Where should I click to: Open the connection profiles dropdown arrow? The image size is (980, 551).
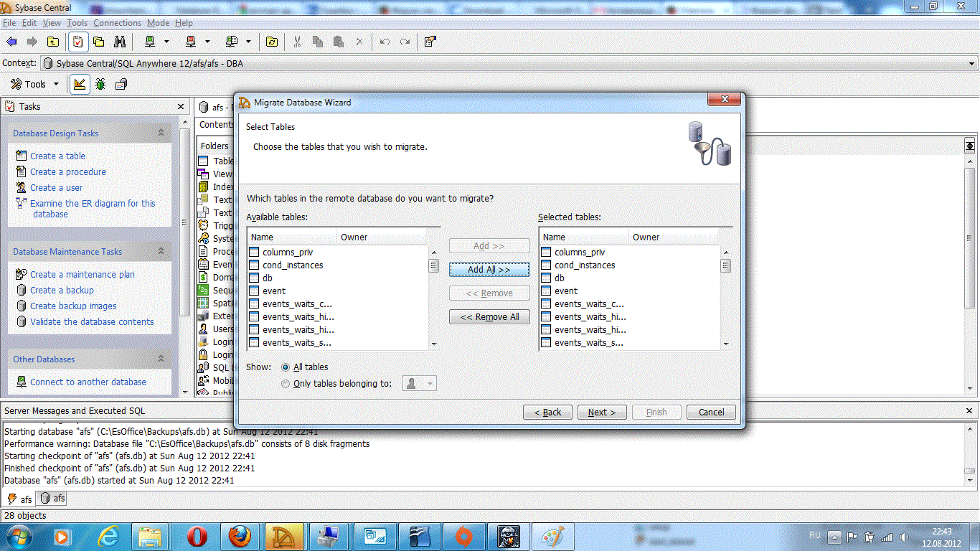(248, 42)
